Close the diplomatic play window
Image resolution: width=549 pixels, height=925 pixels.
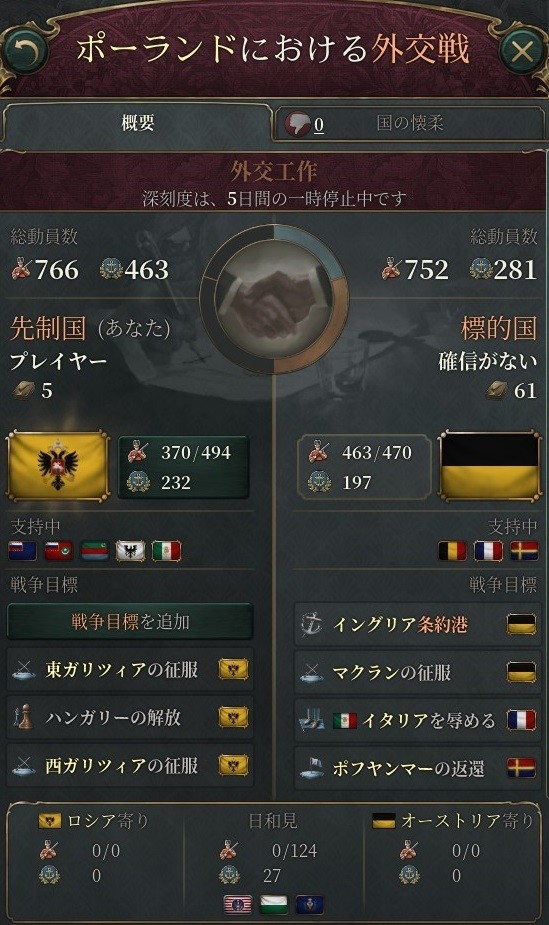coord(522,51)
